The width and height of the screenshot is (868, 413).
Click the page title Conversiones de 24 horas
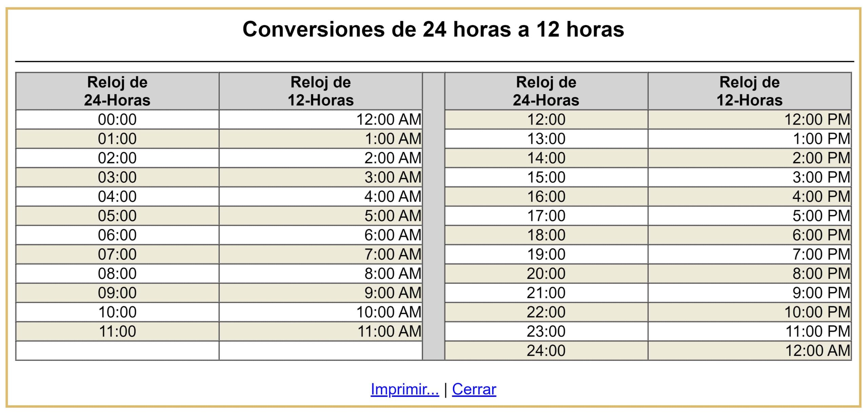pos(434,30)
